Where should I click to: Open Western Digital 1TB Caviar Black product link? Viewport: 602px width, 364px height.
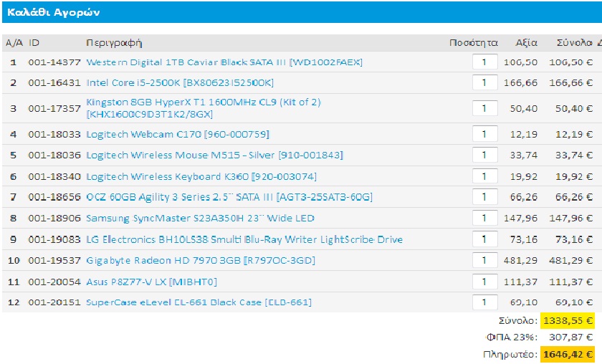coord(224,62)
